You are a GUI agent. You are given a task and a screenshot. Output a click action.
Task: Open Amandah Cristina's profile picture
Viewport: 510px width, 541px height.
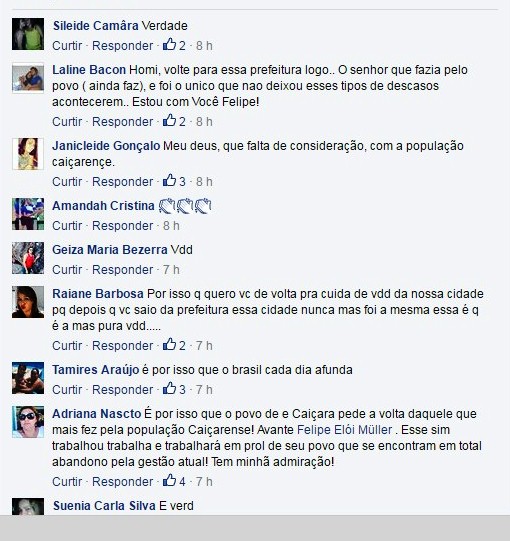pyautogui.click(x=28, y=214)
